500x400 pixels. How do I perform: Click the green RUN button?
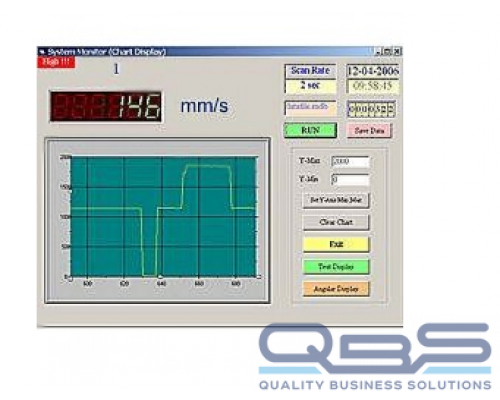point(310,130)
